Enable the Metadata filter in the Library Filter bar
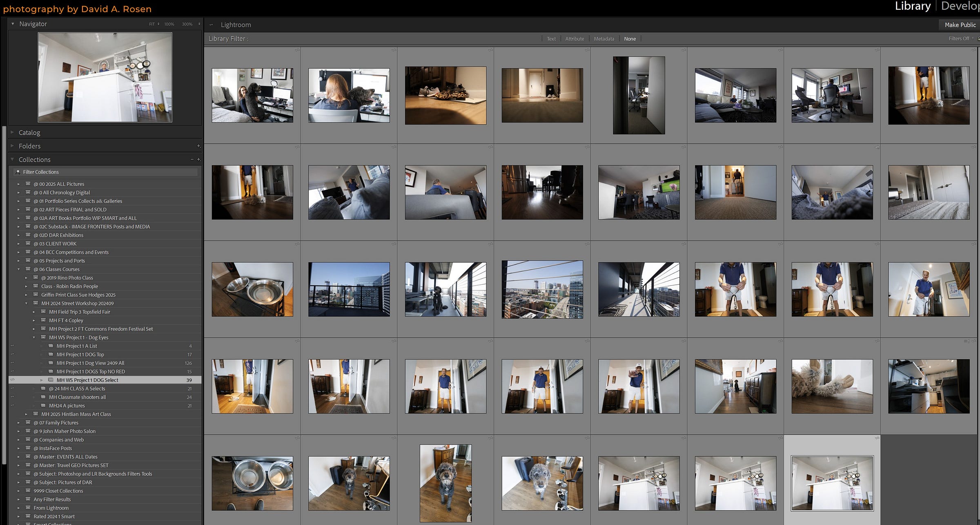Screen dimensions: 980x525 pyautogui.click(x=604, y=38)
